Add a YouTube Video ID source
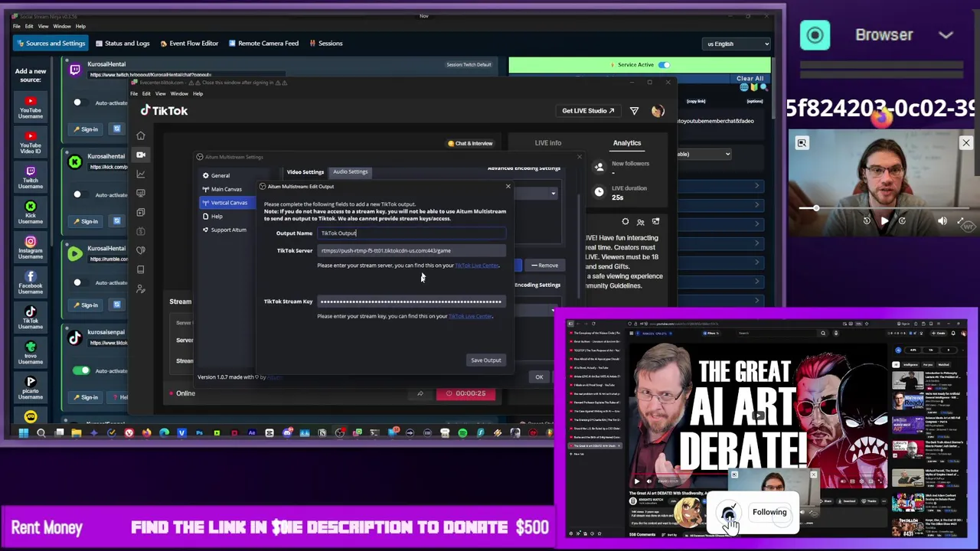 31,142
